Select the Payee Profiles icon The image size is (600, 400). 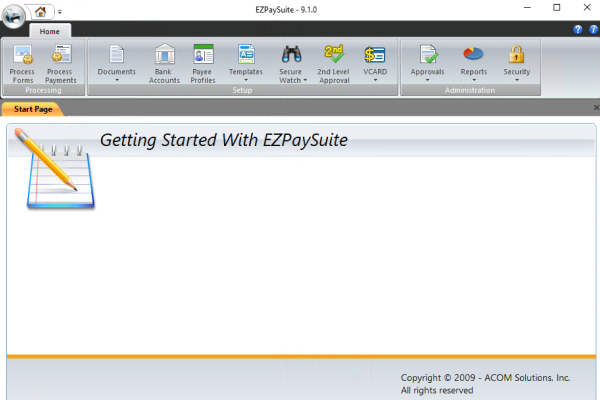click(x=203, y=62)
